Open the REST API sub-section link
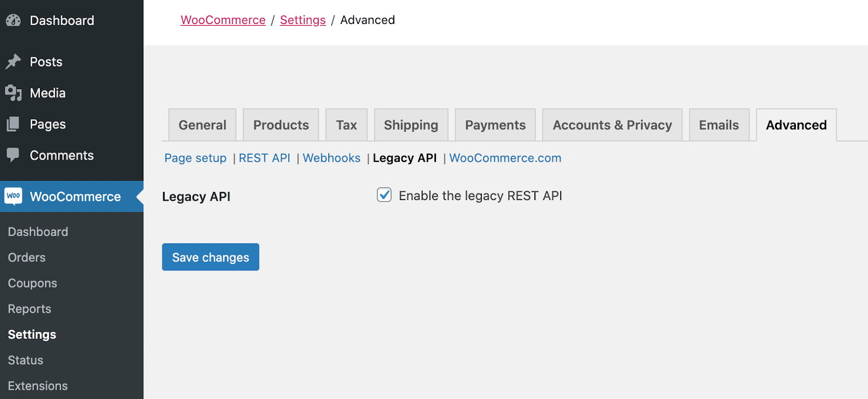The height and width of the screenshot is (399, 868). click(x=265, y=158)
